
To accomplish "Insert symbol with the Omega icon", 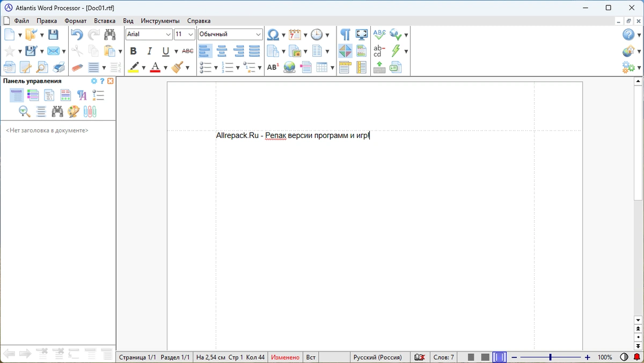I will click(273, 34).
